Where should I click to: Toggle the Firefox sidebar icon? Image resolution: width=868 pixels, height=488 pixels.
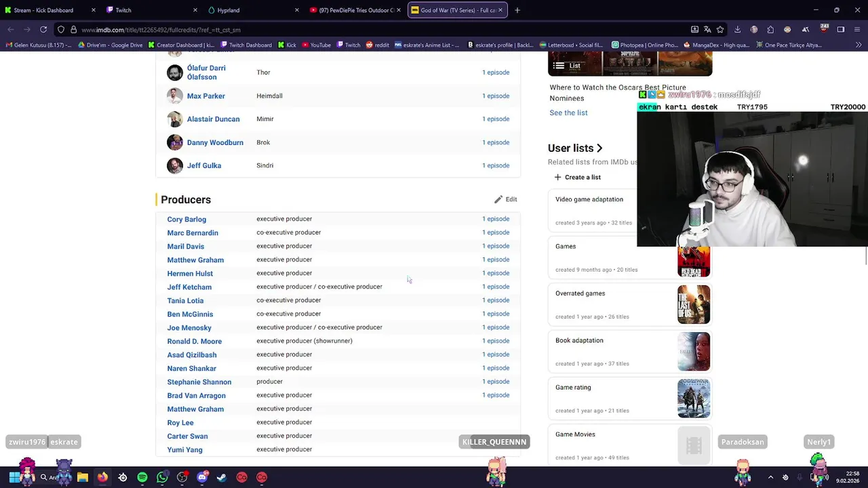click(841, 30)
